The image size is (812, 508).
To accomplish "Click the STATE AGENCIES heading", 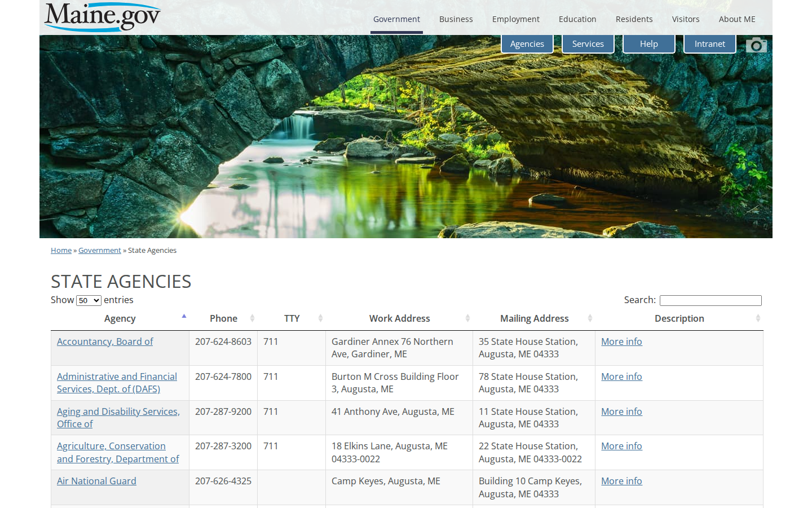I will tap(121, 281).
